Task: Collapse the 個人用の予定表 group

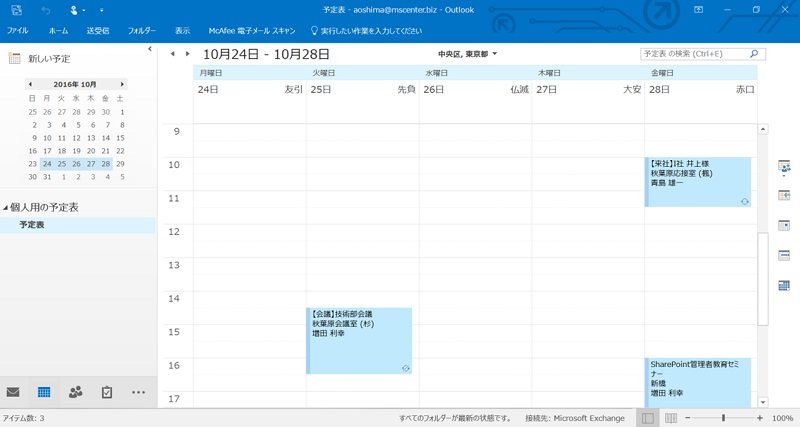Action: (x=6, y=208)
